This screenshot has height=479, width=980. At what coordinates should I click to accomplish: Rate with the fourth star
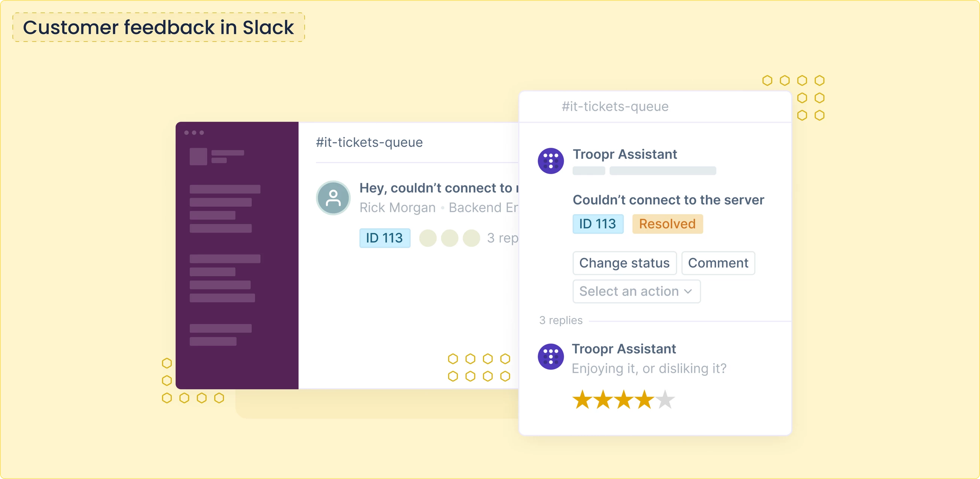click(x=645, y=400)
